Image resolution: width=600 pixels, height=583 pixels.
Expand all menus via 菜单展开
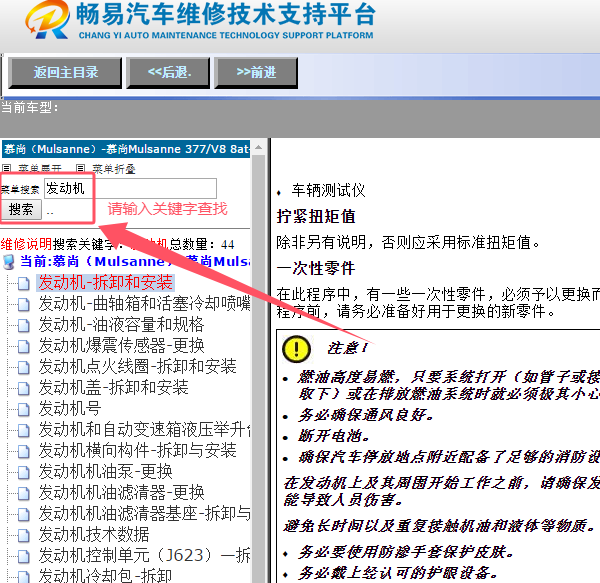[x=40, y=169]
